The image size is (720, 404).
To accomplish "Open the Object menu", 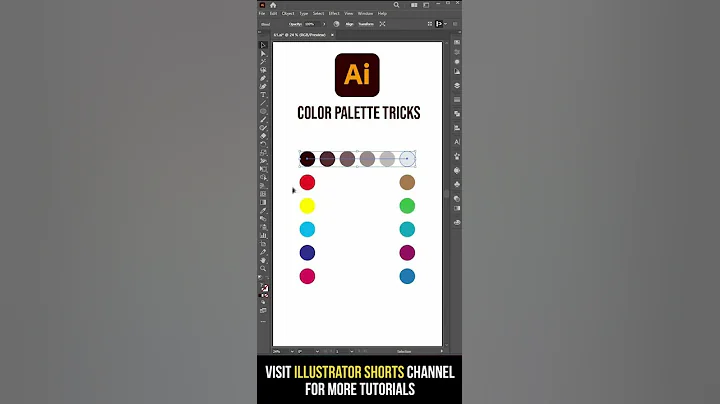I will [x=288, y=13].
